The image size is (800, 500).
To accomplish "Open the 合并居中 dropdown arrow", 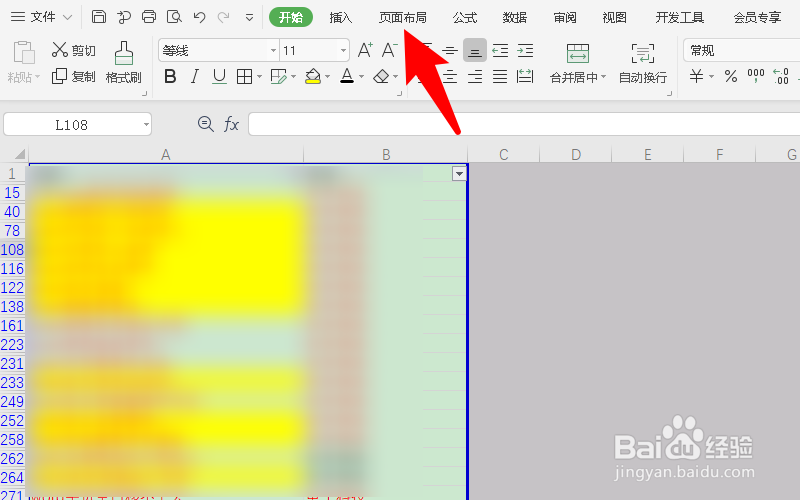I will 604,77.
